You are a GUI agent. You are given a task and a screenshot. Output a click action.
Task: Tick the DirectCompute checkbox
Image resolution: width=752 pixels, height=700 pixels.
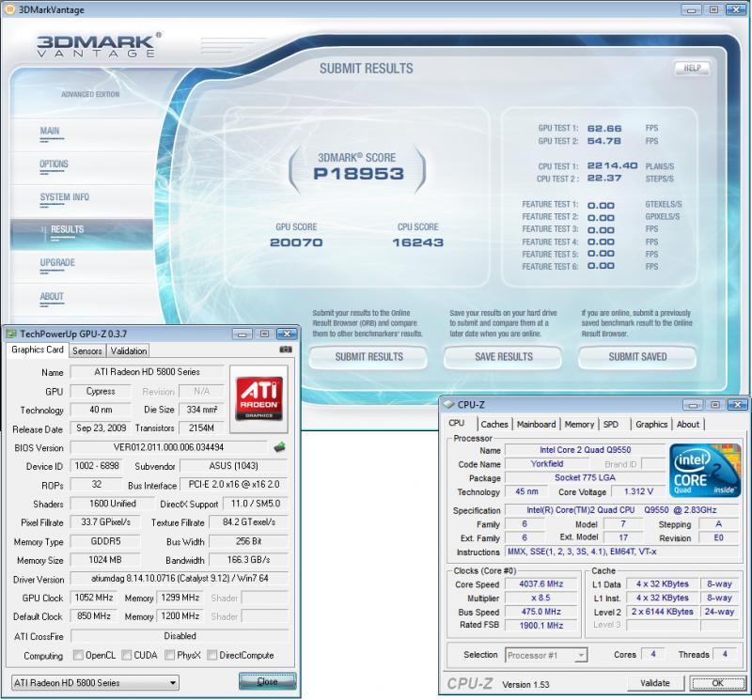click(213, 656)
